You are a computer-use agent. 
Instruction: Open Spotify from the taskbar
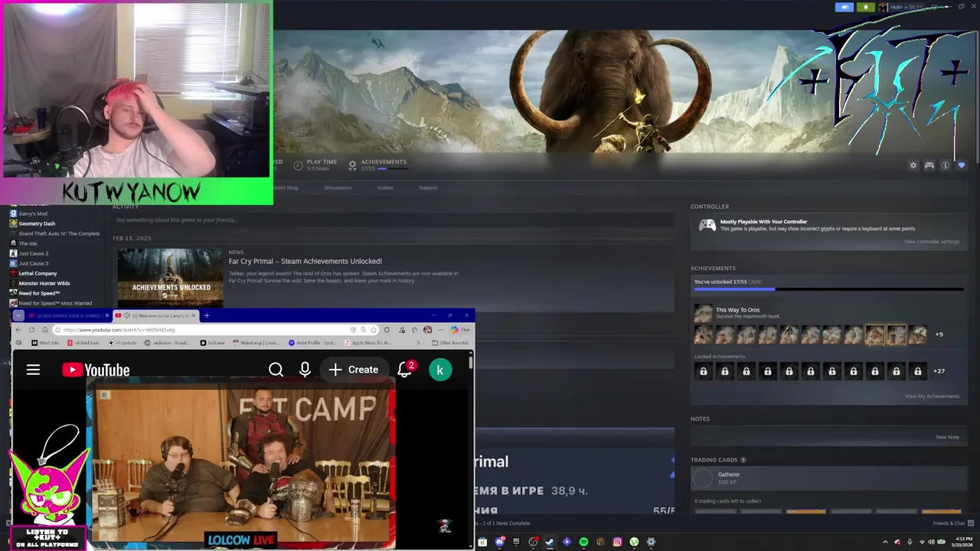(x=583, y=542)
